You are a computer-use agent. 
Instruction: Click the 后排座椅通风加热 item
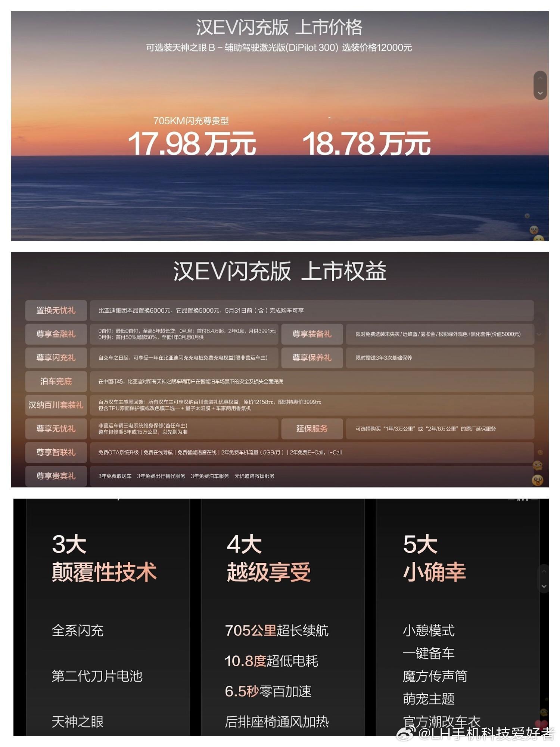[x=277, y=722]
